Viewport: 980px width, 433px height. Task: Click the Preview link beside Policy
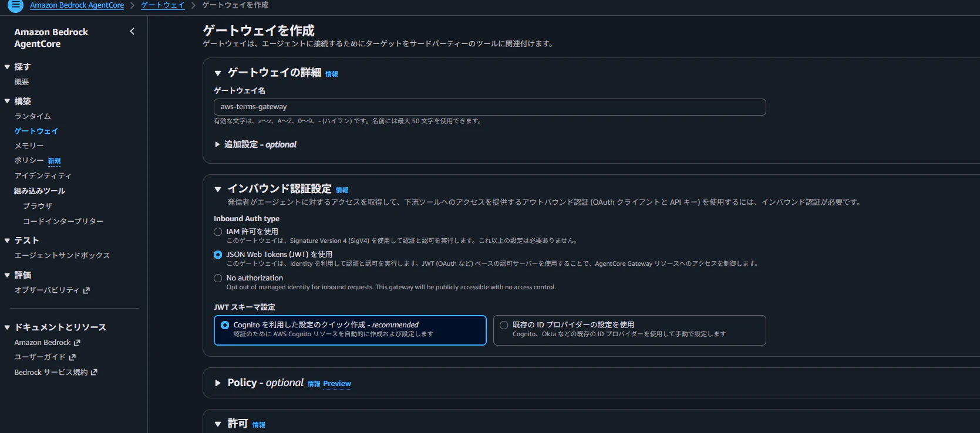coord(337,384)
